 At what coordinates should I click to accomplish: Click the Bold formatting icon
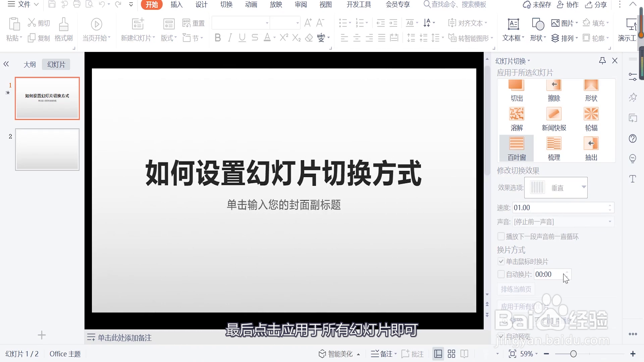(218, 38)
